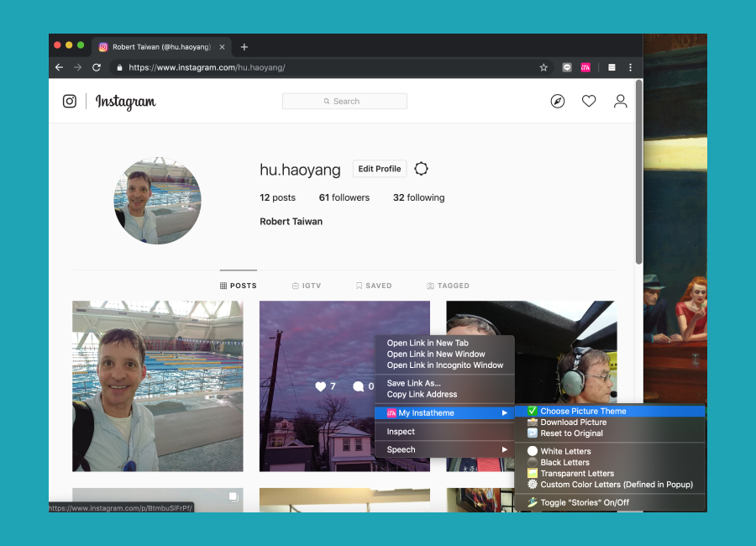Switch to the IGTV tab

pyautogui.click(x=307, y=286)
